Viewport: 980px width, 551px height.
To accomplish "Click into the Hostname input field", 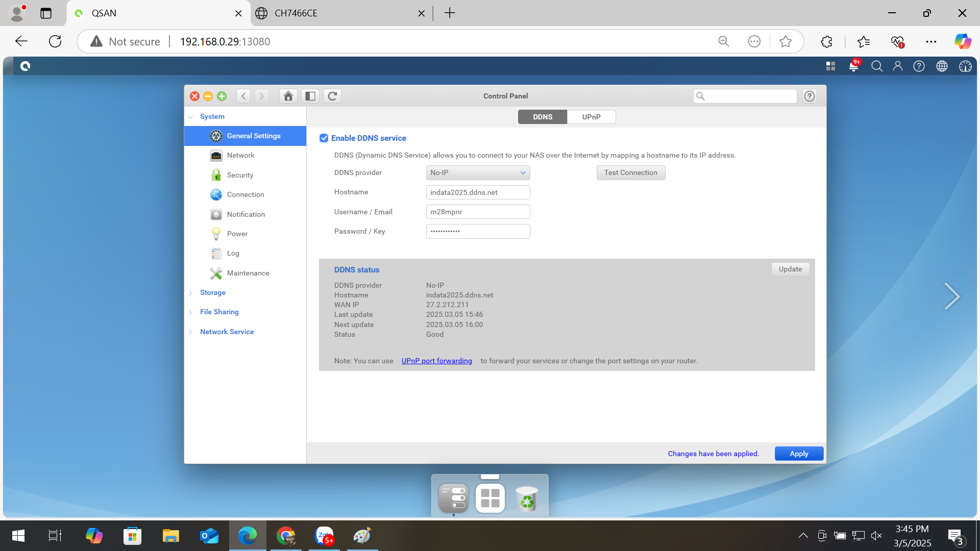I will click(x=478, y=192).
